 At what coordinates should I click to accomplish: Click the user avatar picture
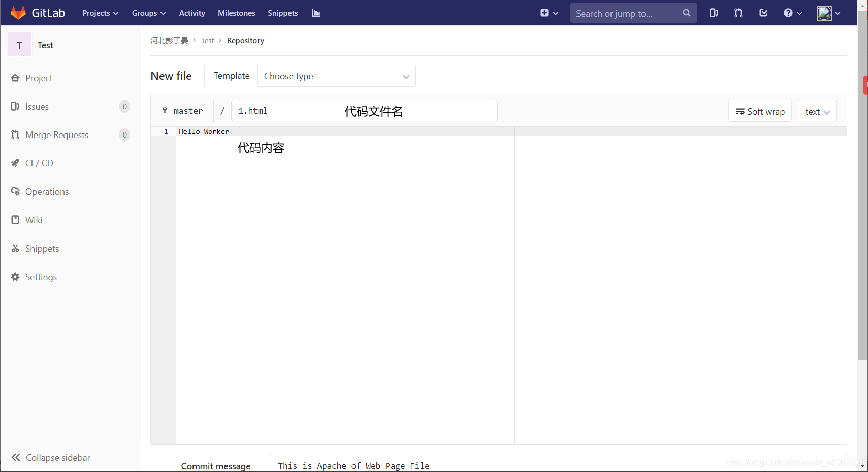(x=824, y=13)
